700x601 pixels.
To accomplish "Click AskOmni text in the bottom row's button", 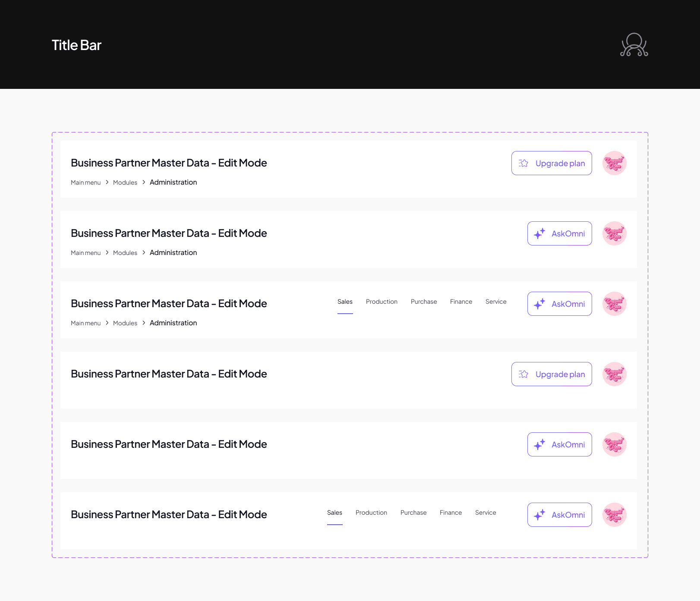I will tap(568, 515).
